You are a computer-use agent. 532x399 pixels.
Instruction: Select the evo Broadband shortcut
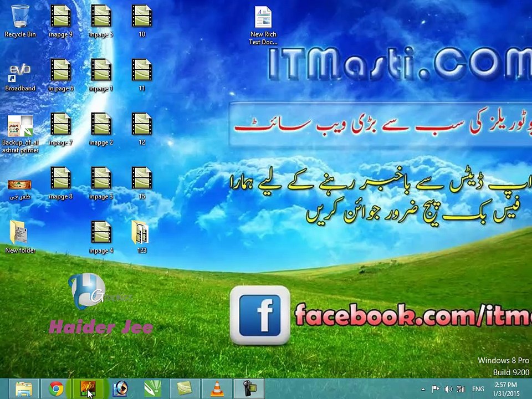(20, 78)
